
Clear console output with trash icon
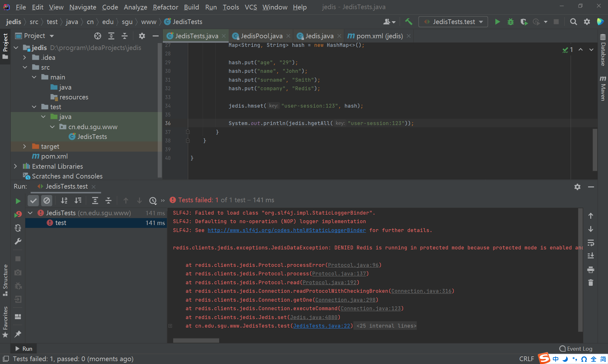[x=591, y=283]
